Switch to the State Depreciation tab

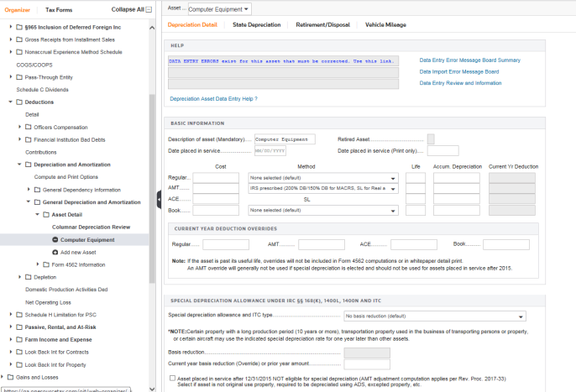pyautogui.click(x=257, y=25)
